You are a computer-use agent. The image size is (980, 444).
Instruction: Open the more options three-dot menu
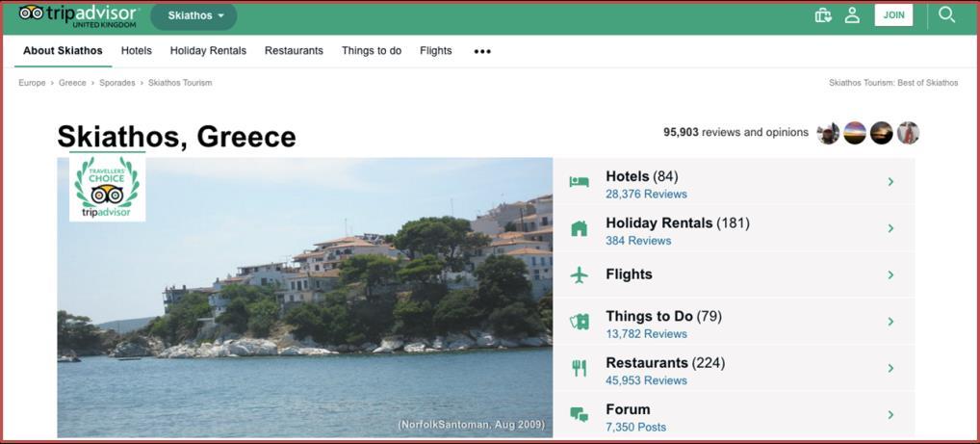(482, 51)
